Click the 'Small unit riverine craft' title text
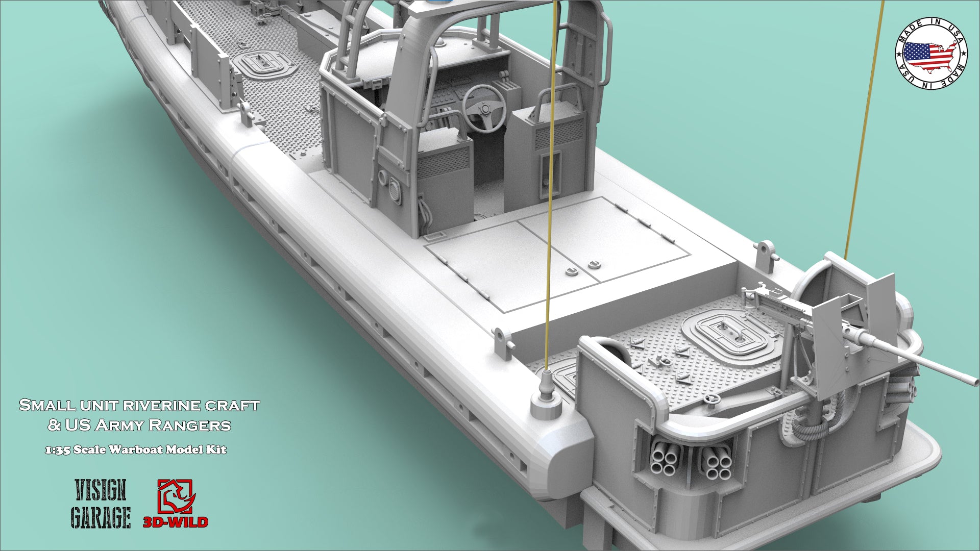Screen dimensions: 980x551 pos(139,406)
